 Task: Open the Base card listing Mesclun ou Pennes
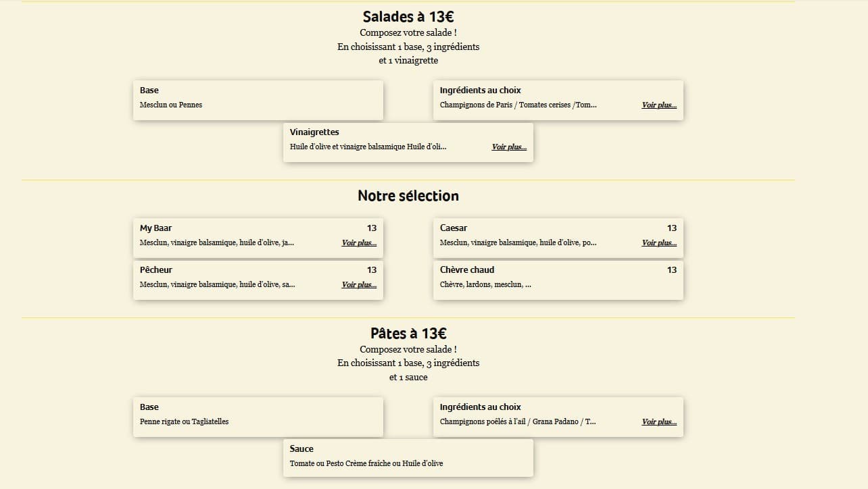click(258, 99)
